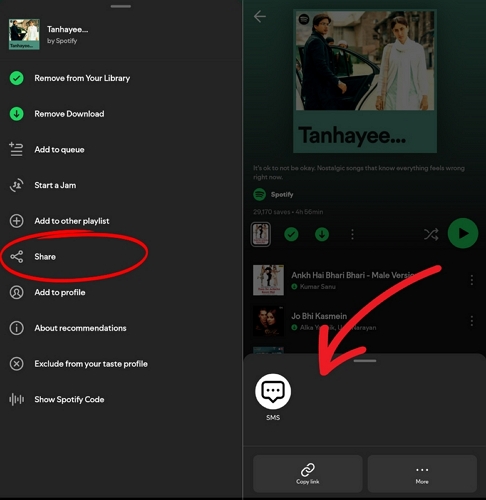Screen dimensions: 486x500
Task: Click the Copy link button
Action: pyautogui.click(x=308, y=474)
